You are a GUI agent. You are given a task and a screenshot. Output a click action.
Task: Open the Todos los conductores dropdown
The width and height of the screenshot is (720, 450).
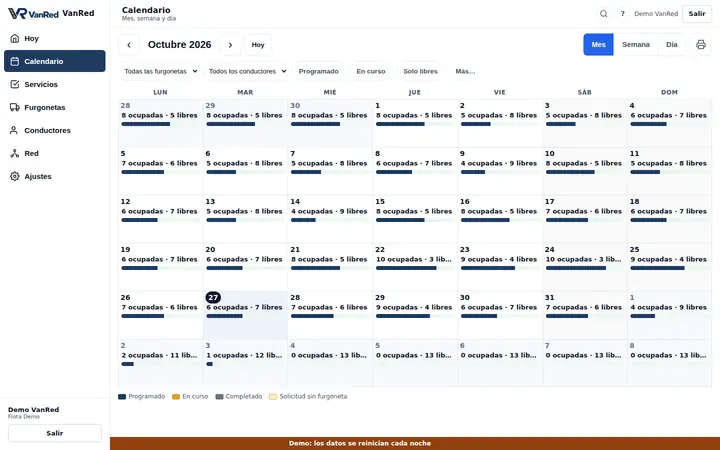(x=247, y=71)
